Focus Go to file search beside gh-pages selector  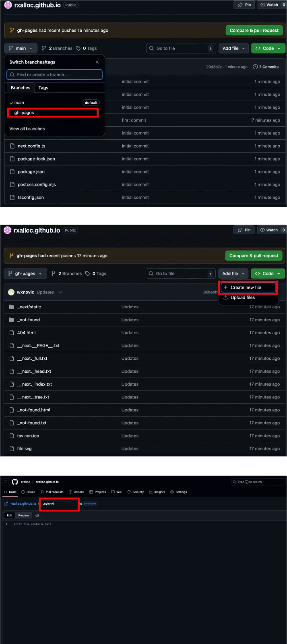pos(181,274)
